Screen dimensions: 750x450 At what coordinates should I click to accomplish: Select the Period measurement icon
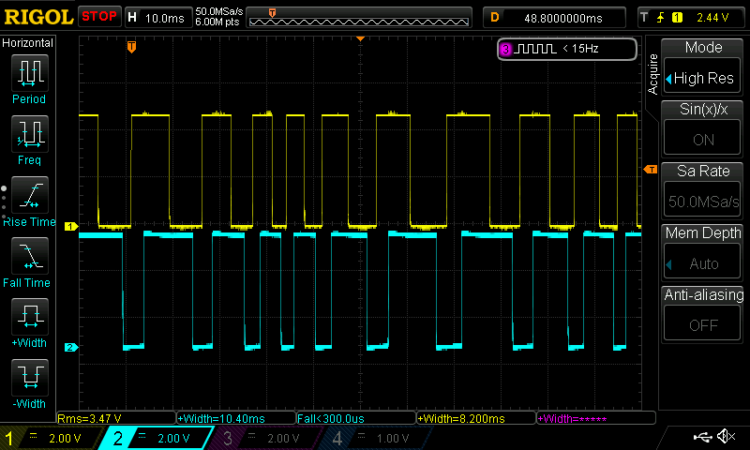point(30,73)
